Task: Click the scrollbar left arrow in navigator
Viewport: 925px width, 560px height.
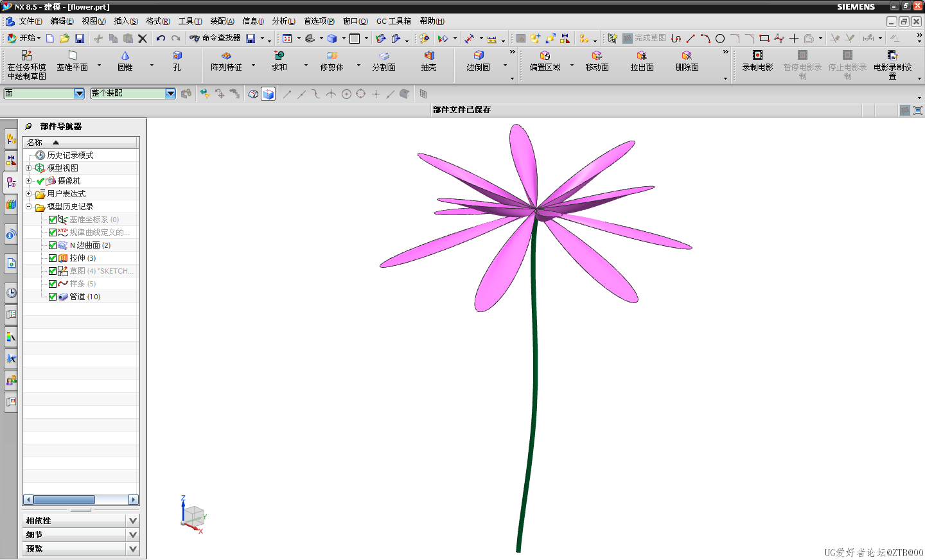Action: (x=28, y=500)
